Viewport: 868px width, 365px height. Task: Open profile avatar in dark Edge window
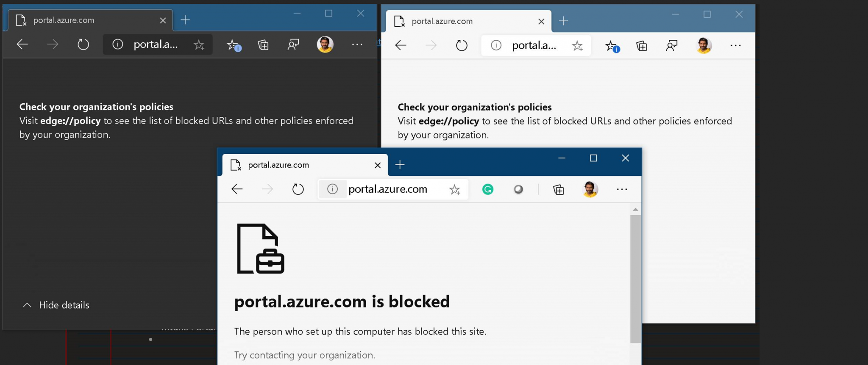325,44
